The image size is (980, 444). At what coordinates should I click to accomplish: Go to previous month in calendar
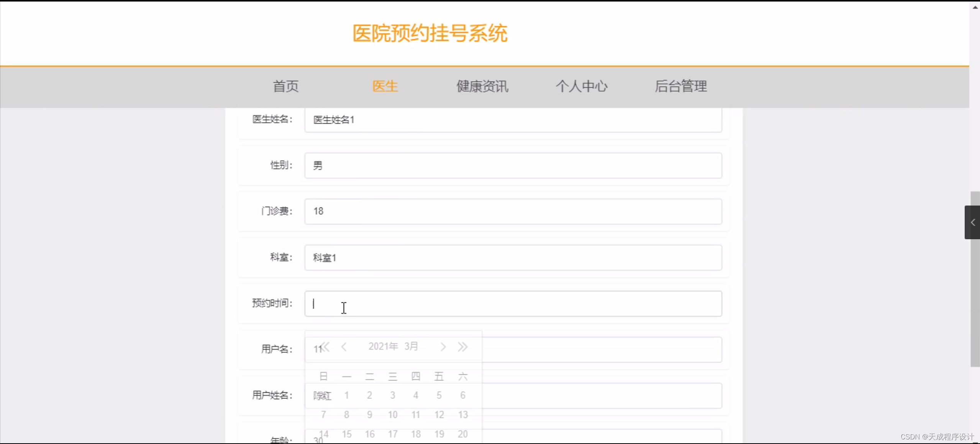(344, 347)
